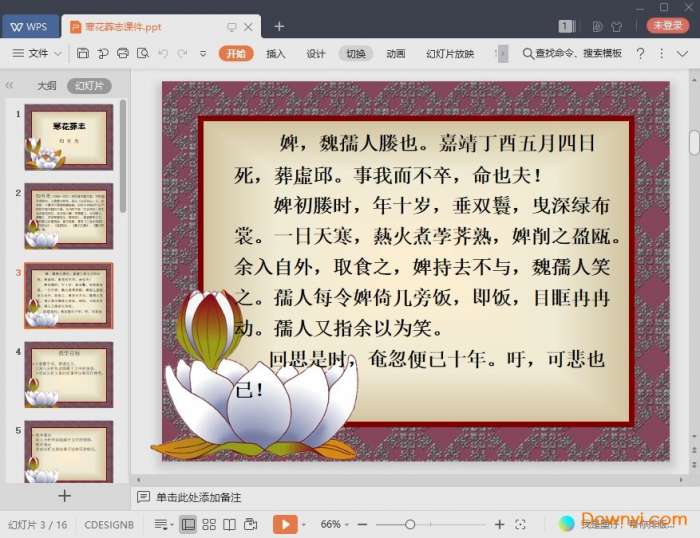Click the notes area to add a note
The height and width of the screenshot is (538, 700).
coord(199,497)
